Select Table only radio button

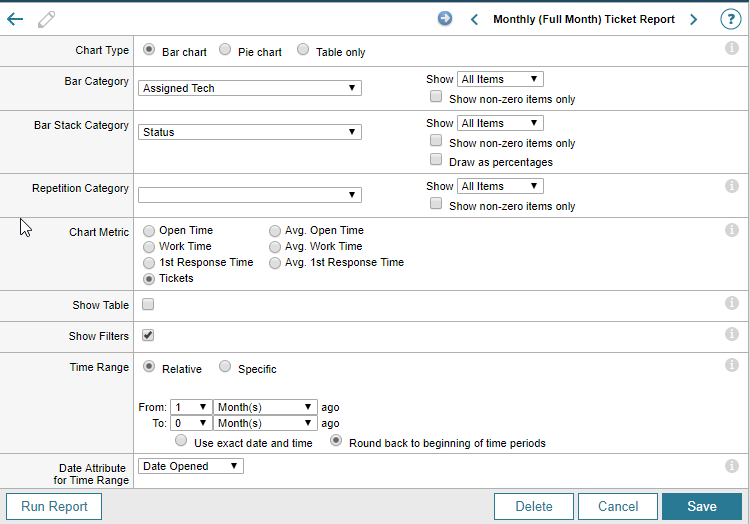[303, 49]
